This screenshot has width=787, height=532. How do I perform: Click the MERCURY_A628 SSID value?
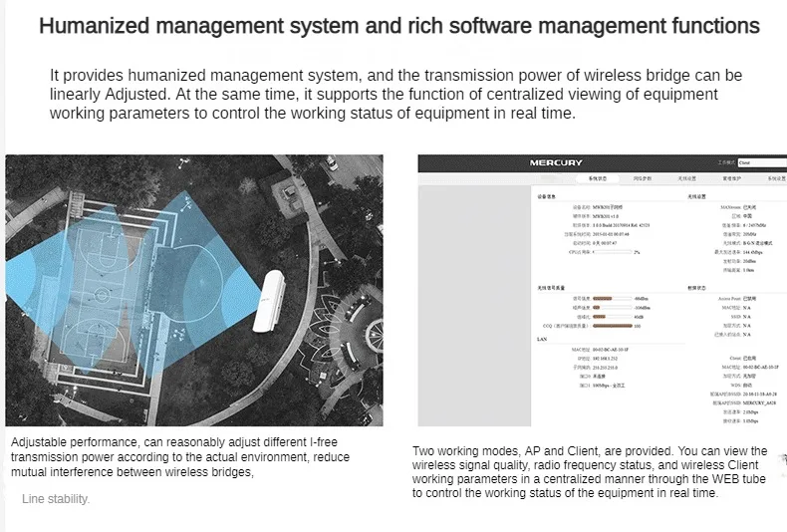763,401
